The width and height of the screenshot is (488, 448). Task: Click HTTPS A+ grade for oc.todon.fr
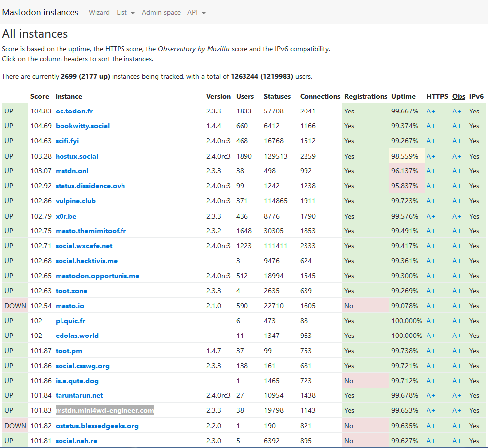point(431,111)
